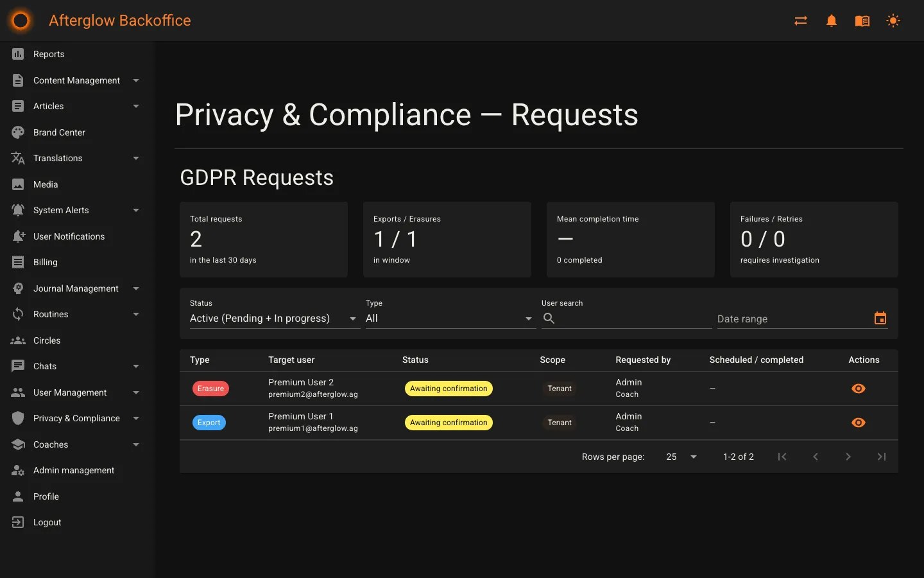Image resolution: width=924 pixels, height=578 pixels.
Task: Click the Profile person icon
Action: 18,496
